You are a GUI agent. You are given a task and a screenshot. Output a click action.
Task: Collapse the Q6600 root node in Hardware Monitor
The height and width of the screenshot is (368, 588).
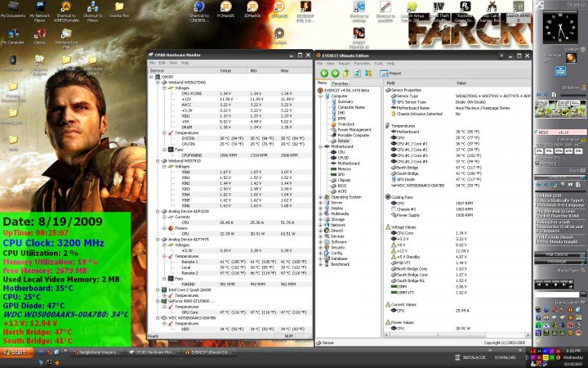click(x=152, y=77)
